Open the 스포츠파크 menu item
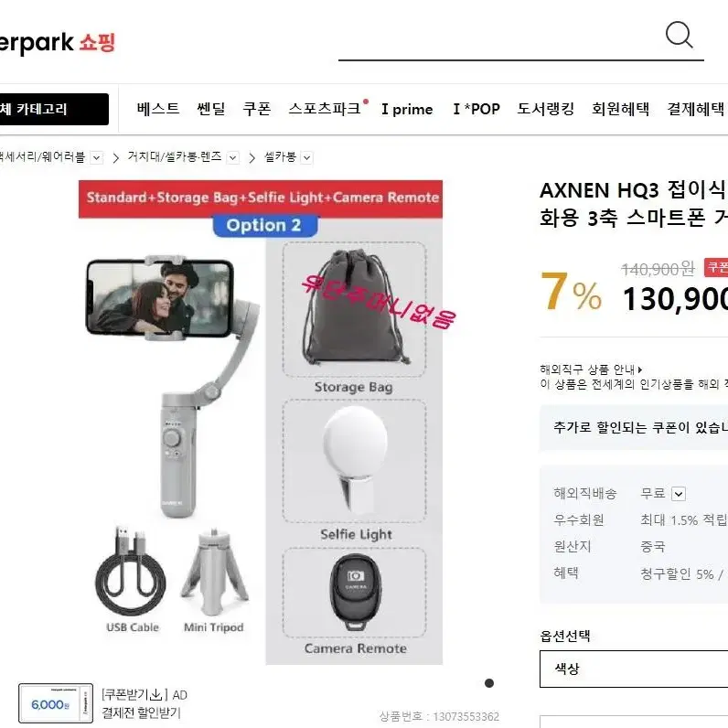 click(x=325, y=109)
